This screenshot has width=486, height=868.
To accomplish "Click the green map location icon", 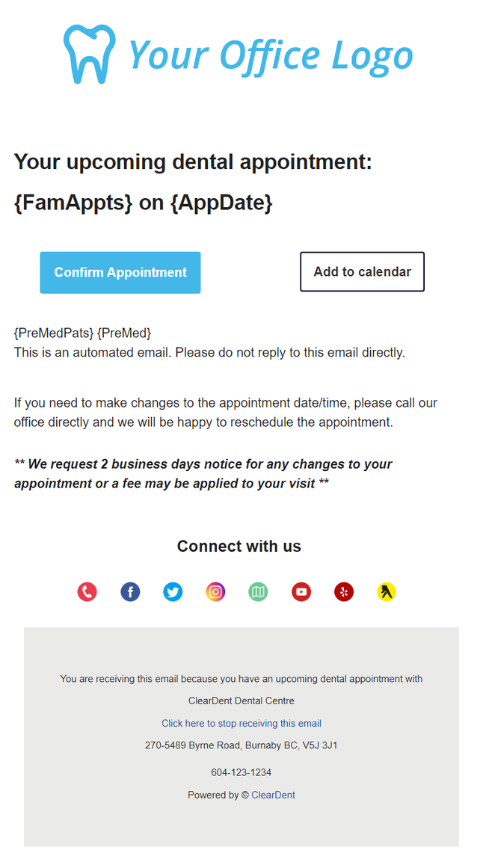I will (258, 592).
